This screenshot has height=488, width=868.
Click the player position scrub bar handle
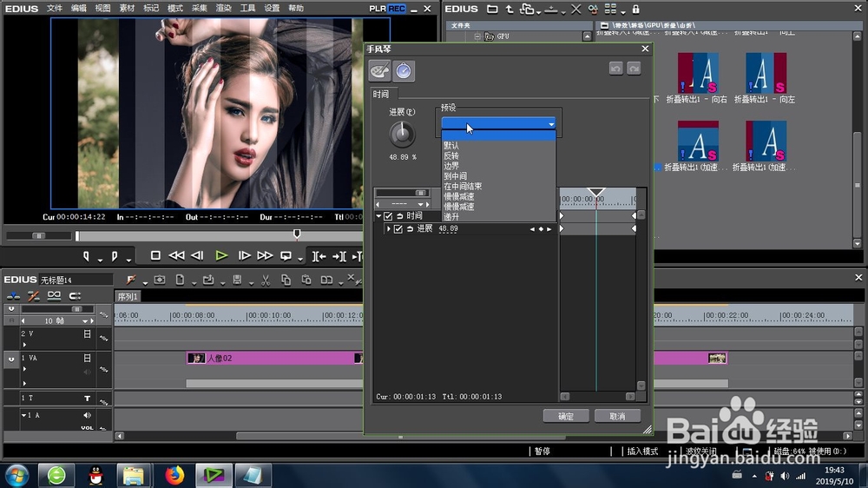tap(297, 234)
